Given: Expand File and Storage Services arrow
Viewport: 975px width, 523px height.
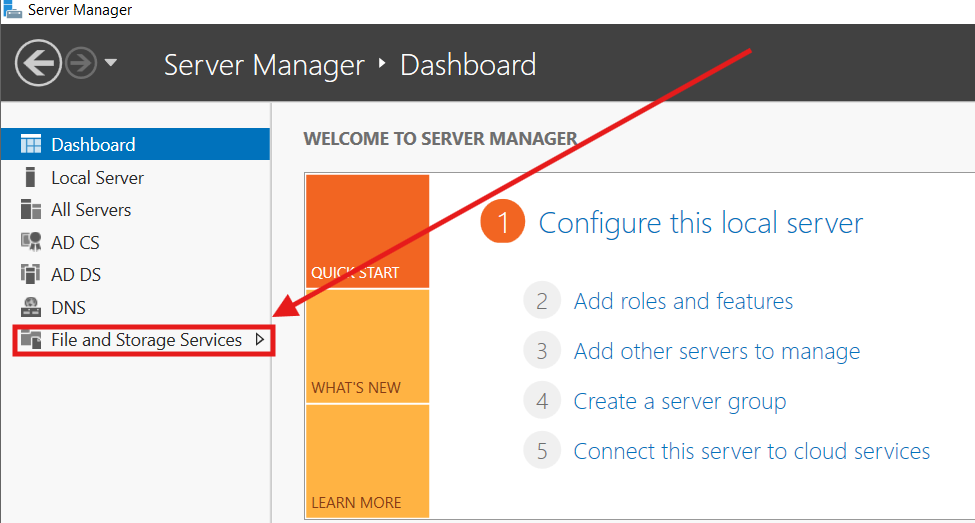Looking at the screenshot, I should pos(260,340).
